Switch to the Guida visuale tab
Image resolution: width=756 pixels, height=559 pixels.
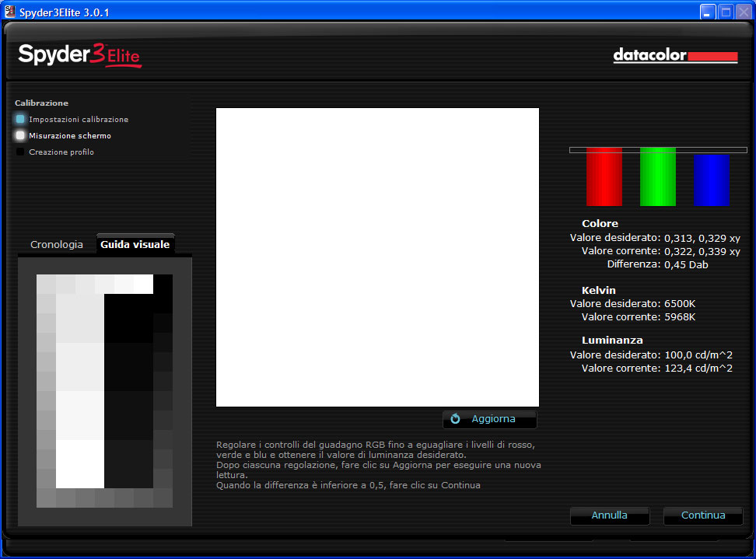pyautogui.click(x=135, y=244)
